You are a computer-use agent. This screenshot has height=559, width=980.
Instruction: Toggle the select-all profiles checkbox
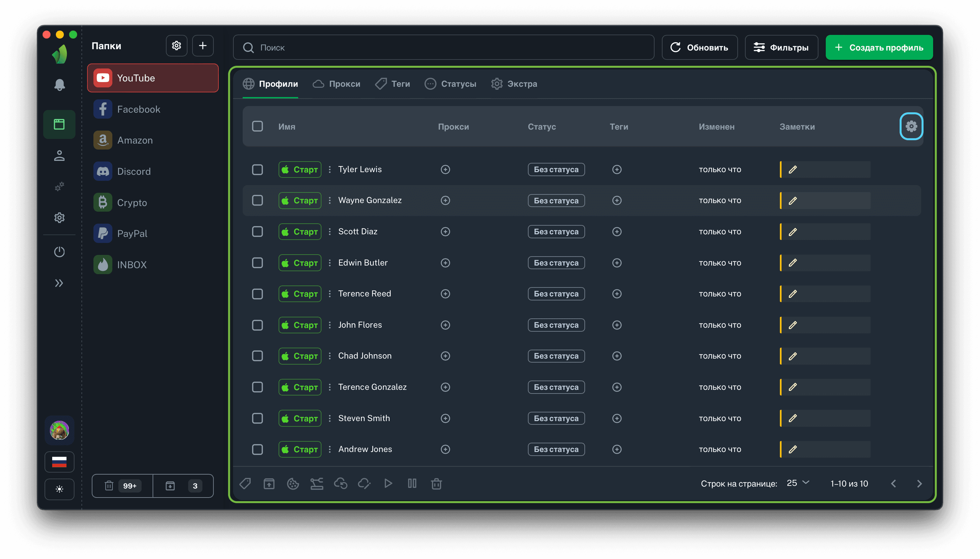tap(257, 126)
